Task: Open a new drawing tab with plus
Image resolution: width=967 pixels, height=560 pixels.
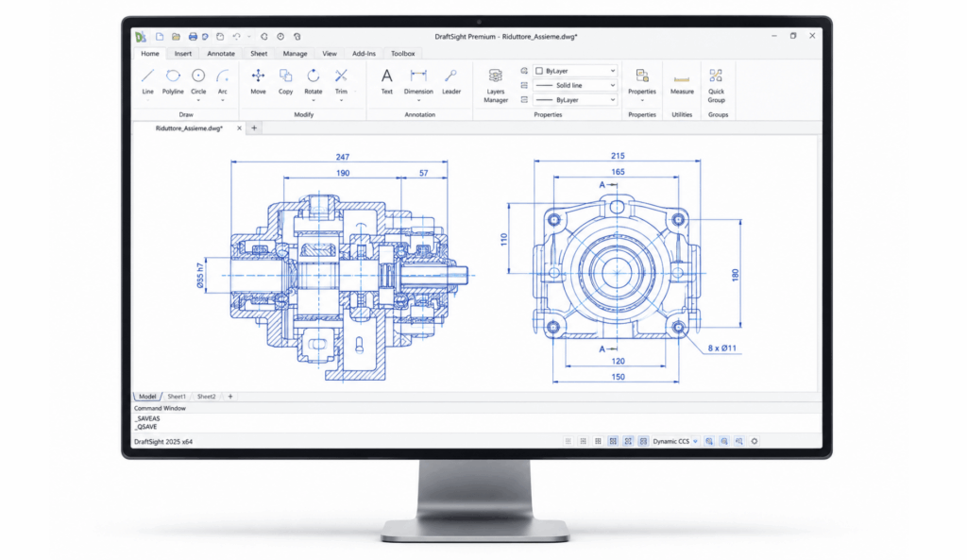Action: 254,128
